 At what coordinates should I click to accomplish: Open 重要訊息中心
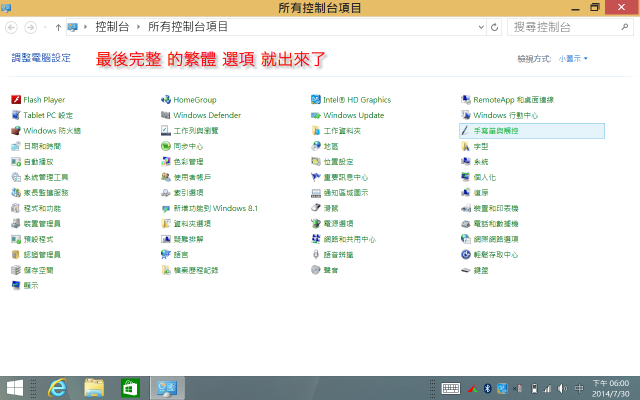tap(340, 177)
